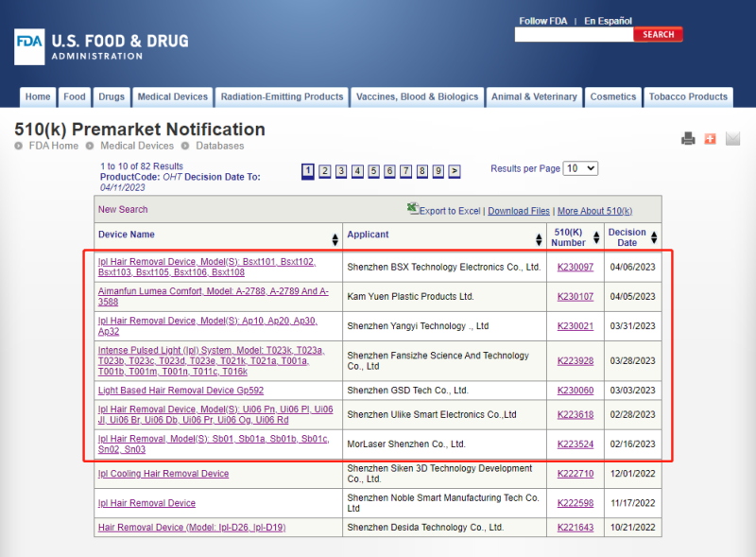
Task: Sort by Decision Date column arrows
Action: (x=655, y=238)
